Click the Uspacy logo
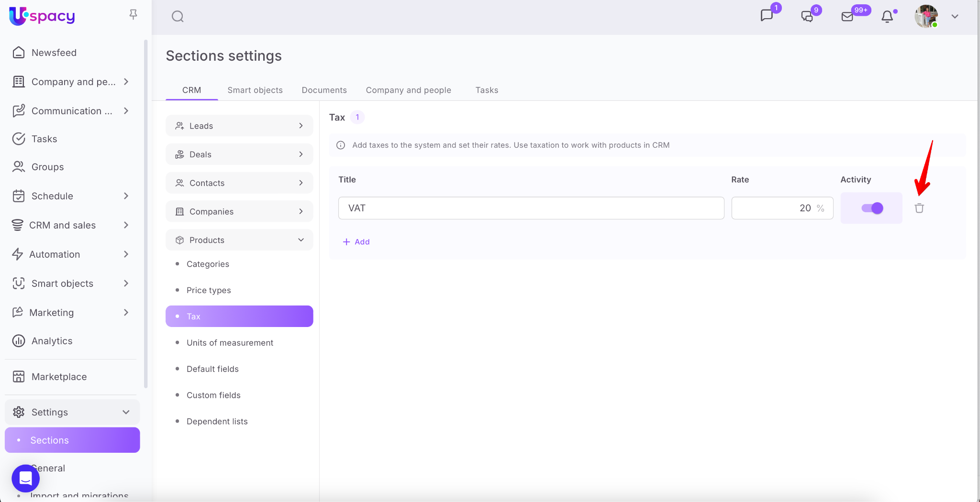The image size is (980, 502). [42, 16]
